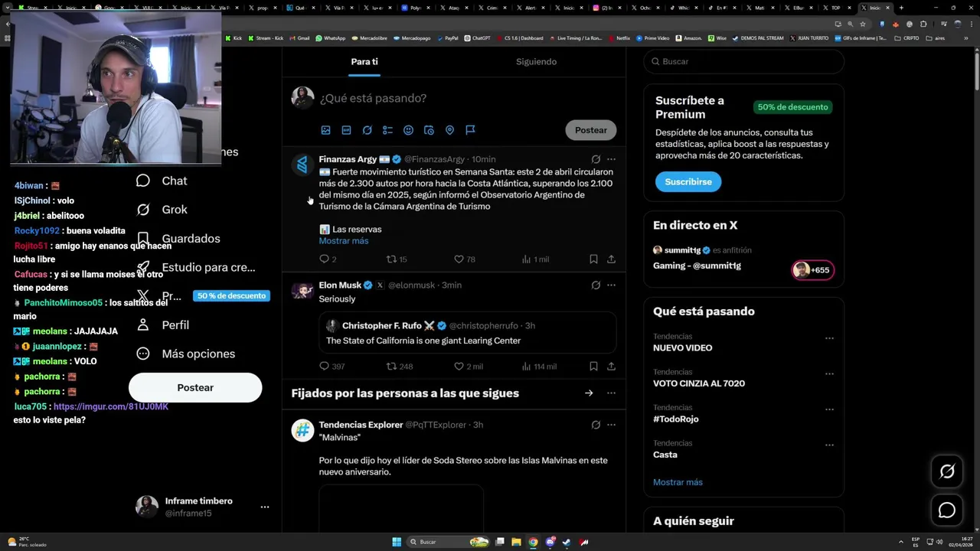This screenshot has height=551, width=980.
Task: Open new browser tab
Action: (901, 8)
